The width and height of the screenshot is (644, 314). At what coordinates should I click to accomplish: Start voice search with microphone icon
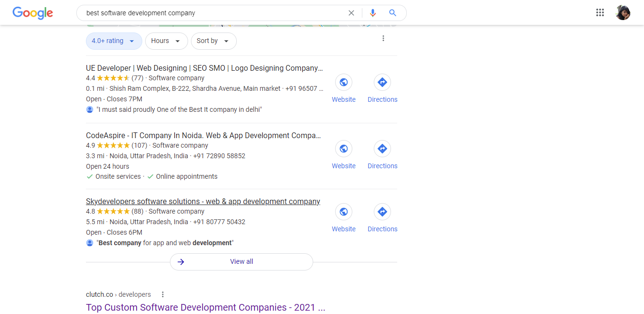[x=373, y=13]
